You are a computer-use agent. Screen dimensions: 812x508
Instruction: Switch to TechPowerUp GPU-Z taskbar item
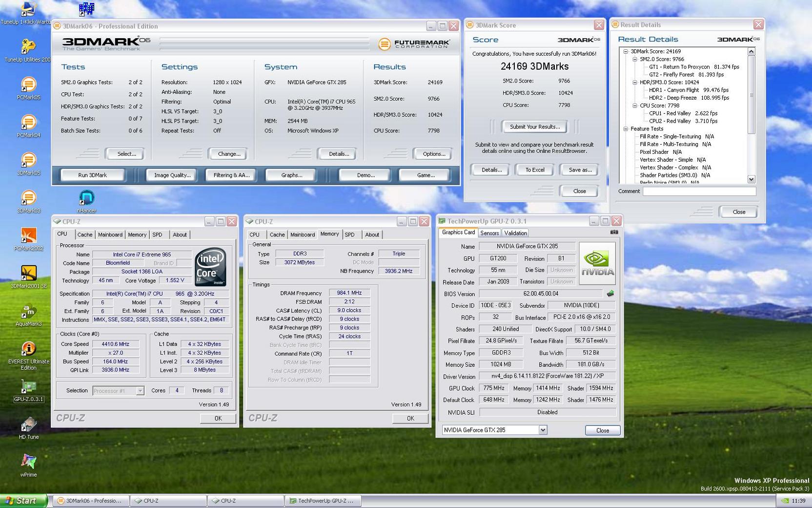[x=323, y=501]
